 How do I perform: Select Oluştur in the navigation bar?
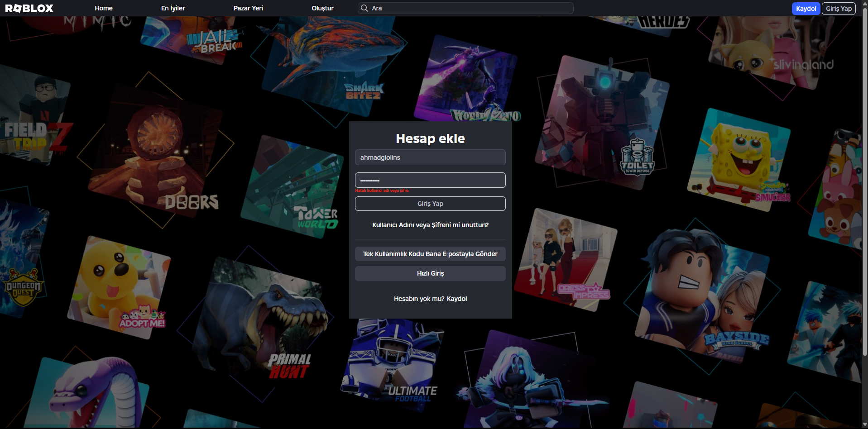coord(322,8)
